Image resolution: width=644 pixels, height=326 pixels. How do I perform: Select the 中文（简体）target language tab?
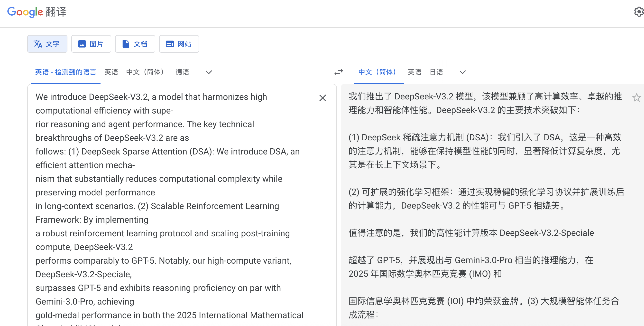(377, 72)
